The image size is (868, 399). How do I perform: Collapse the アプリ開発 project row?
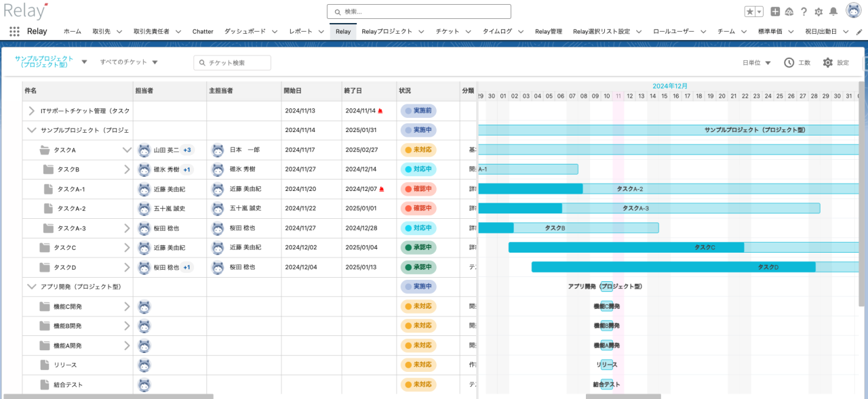pyautogui.click(x=31, y=287)
